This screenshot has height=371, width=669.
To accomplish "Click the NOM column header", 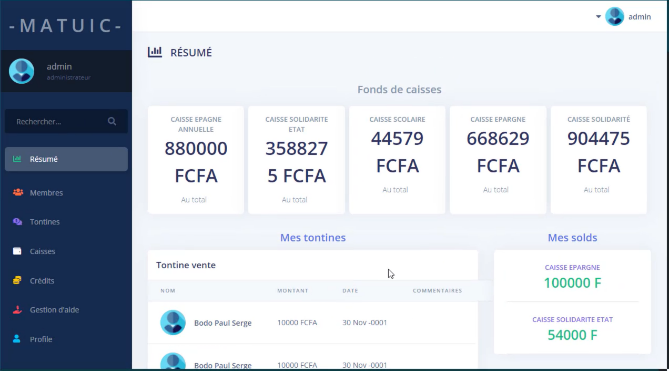I will tap(168, 291).
